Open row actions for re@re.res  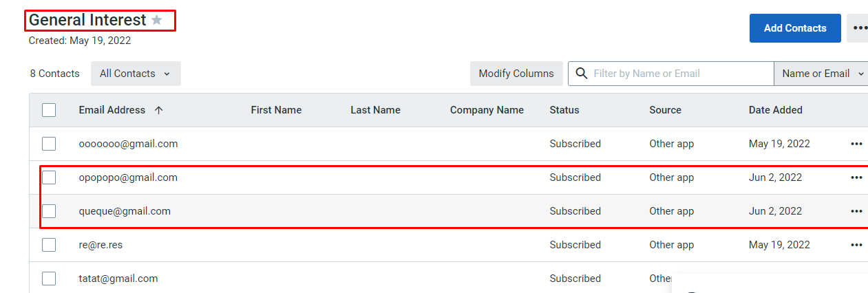point(856,245)
